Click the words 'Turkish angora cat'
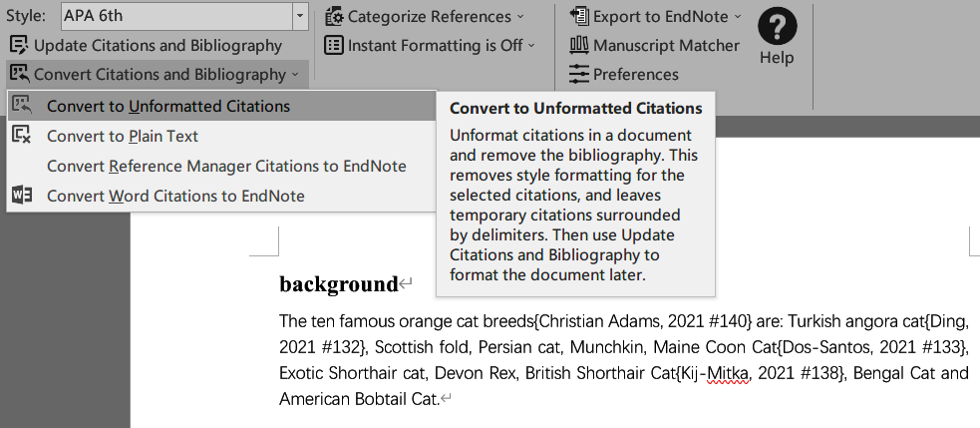The image size is (980, 428). (855, 321)
